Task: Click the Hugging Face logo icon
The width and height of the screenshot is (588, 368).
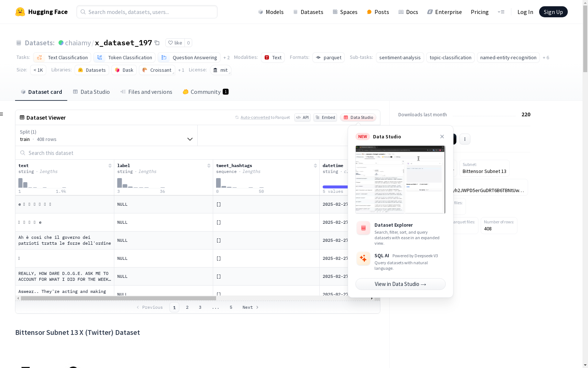Action: (x=20, y=12)
